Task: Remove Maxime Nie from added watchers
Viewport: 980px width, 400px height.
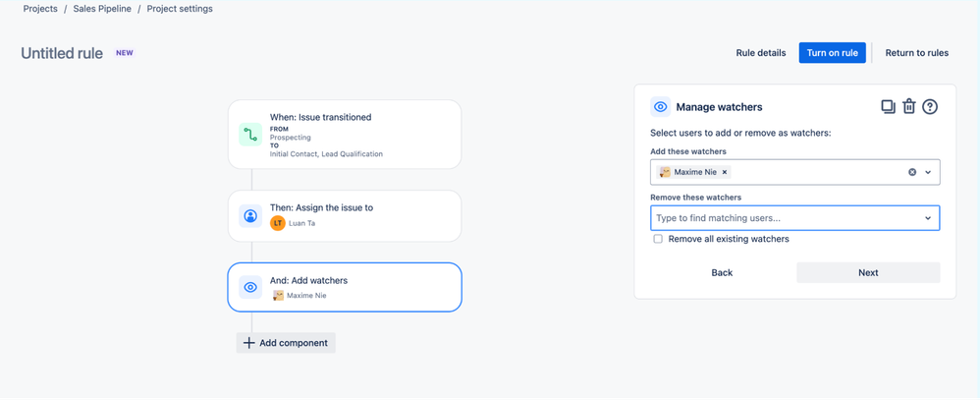Action: click(725, 172)
